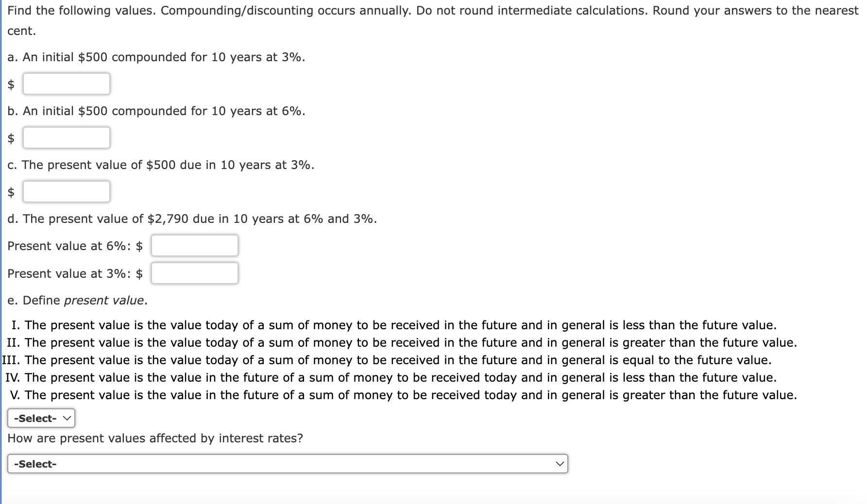The width and height of the screenshot is (867, 504).
Task: Click the Present value at 6% input box
Action: pos(194,246)
